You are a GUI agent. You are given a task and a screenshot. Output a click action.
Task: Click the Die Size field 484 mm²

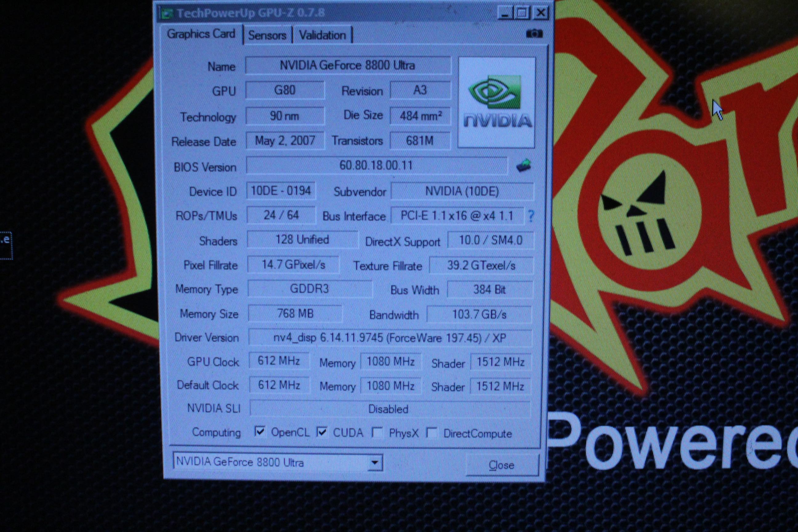click(x=420, y=116)
